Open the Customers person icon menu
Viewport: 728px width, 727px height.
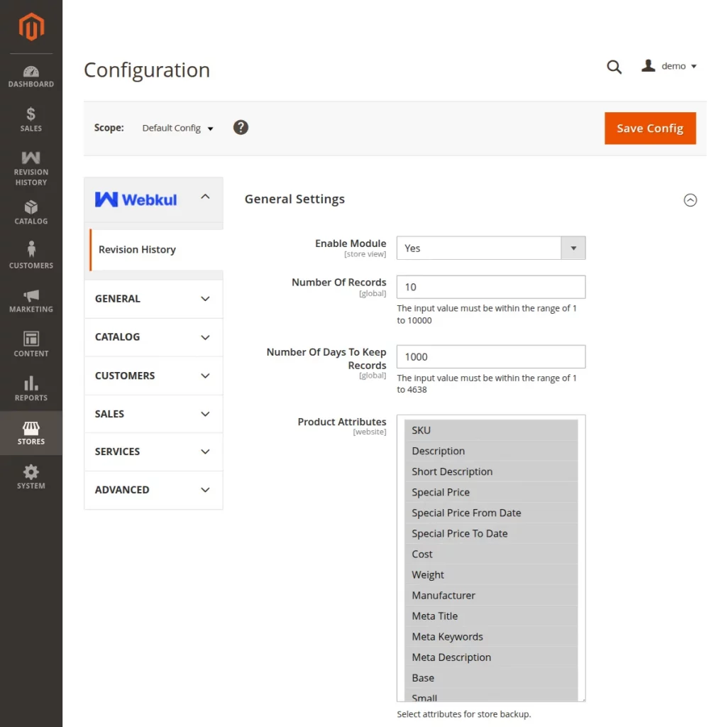pyautogui.click(x=31, y=255)
